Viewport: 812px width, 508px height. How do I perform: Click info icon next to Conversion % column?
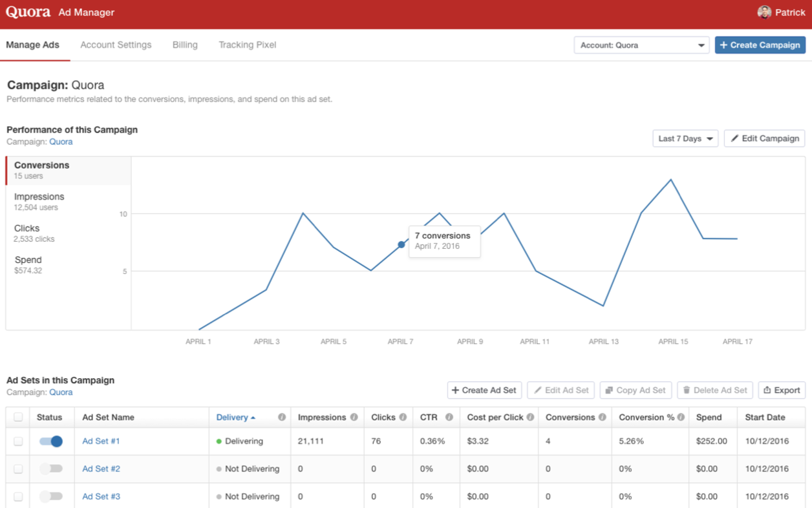(681, 418)
